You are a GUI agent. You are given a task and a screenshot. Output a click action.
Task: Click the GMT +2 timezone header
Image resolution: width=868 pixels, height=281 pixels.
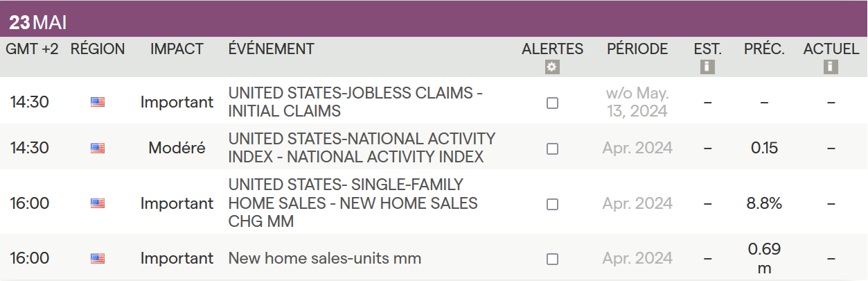(x=32, y=49)
